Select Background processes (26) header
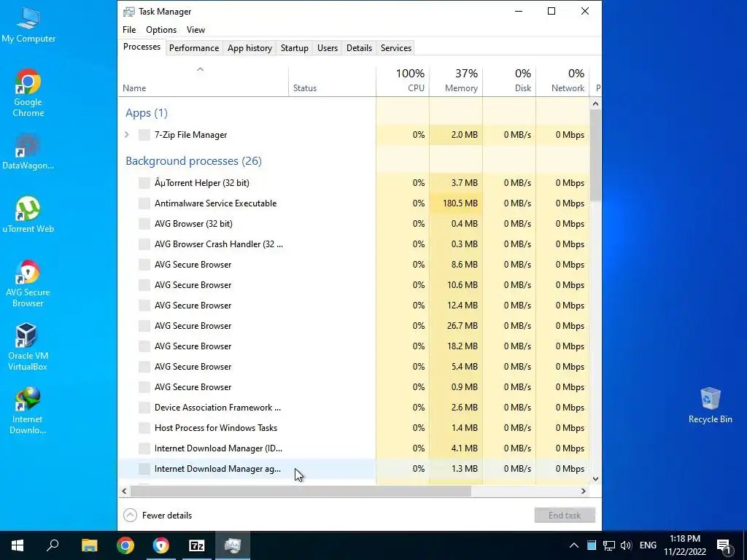Image resolution: width=747 pixels, height=560 pixels. coord(193,161)
